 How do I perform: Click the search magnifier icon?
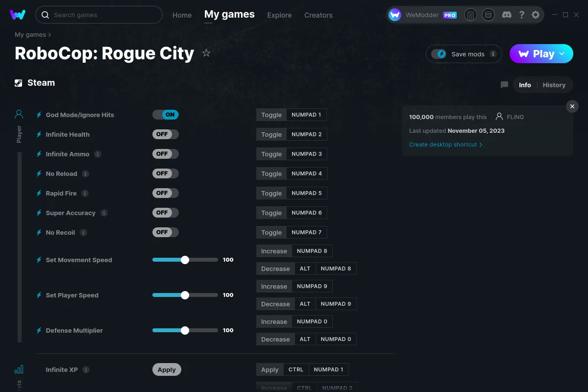[x=45, y=15]
